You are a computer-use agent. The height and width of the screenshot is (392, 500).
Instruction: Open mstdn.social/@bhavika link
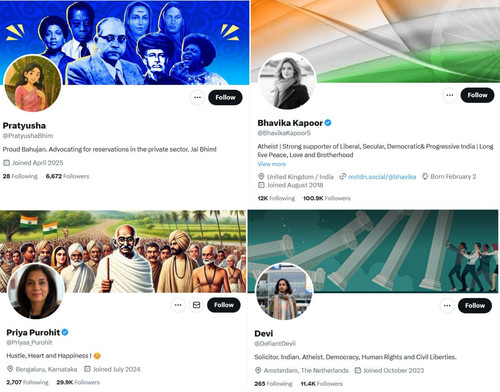pyautogui.click(x=382, y=177)
